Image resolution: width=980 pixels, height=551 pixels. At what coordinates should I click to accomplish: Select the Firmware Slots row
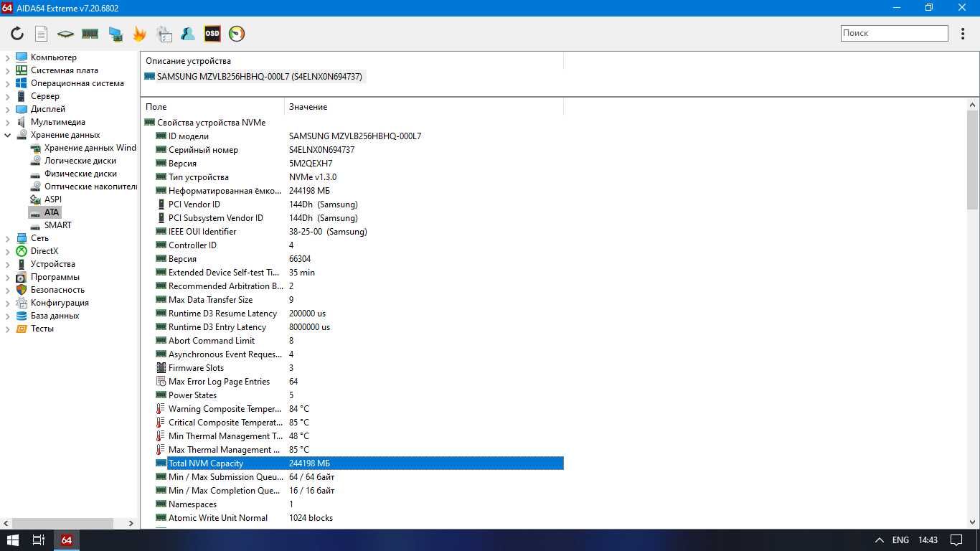coord(359,368)
